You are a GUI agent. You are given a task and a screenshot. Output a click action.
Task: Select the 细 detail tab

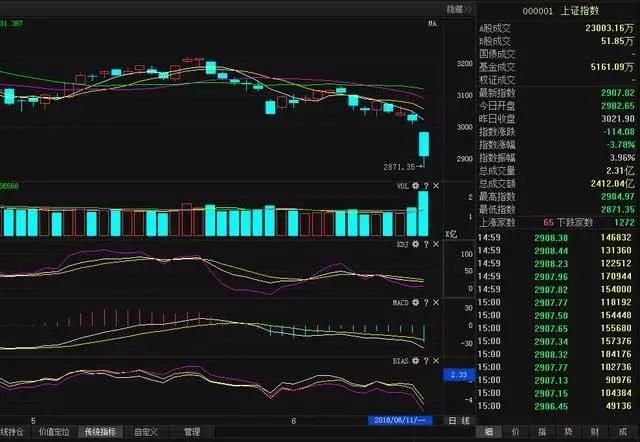click(x=489, y=432)
